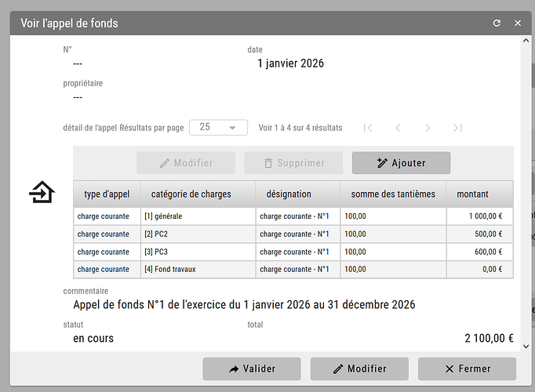Select the row with [3] PC3
Screen dimensions: 535x392
point(293,252)
